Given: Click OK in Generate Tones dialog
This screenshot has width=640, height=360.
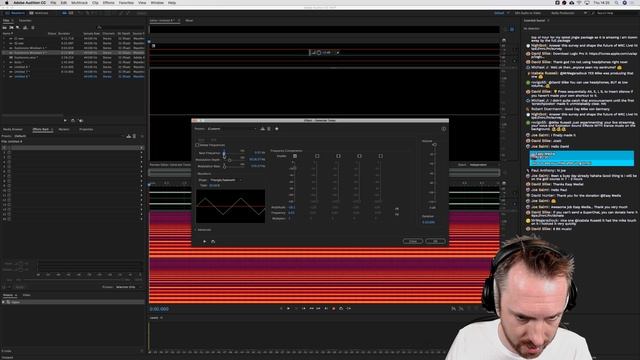Looking at the screenshot, I should (435, 241).
